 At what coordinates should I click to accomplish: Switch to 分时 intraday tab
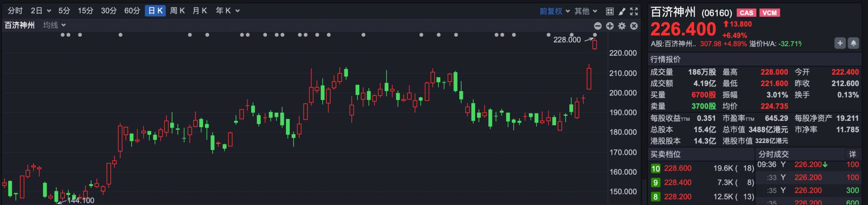tap(15, 10)
